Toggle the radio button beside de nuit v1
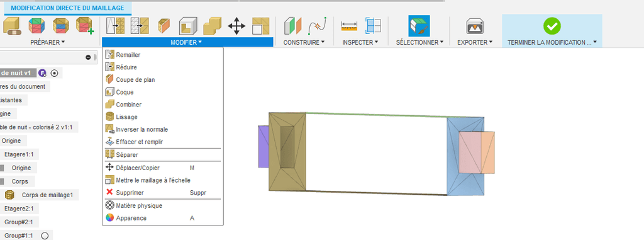 tap(54, 73)
